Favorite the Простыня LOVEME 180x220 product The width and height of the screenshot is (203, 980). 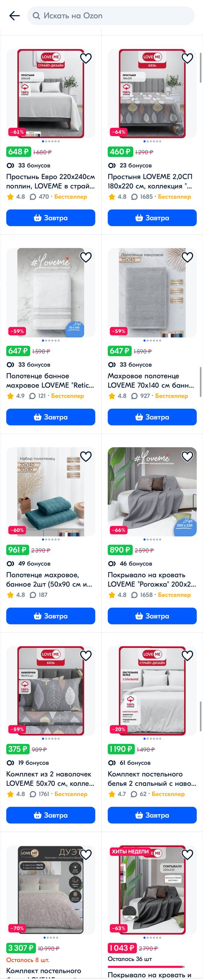(188, 58)
